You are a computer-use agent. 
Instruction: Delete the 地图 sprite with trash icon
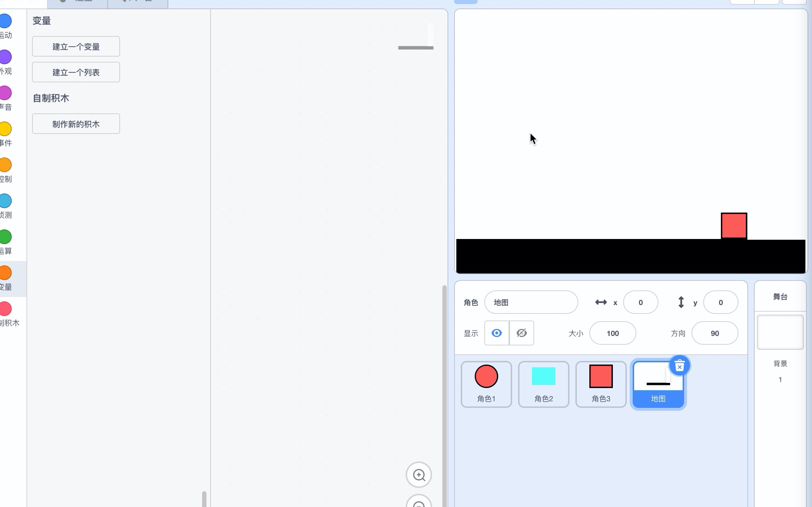(x=679, y=366)
